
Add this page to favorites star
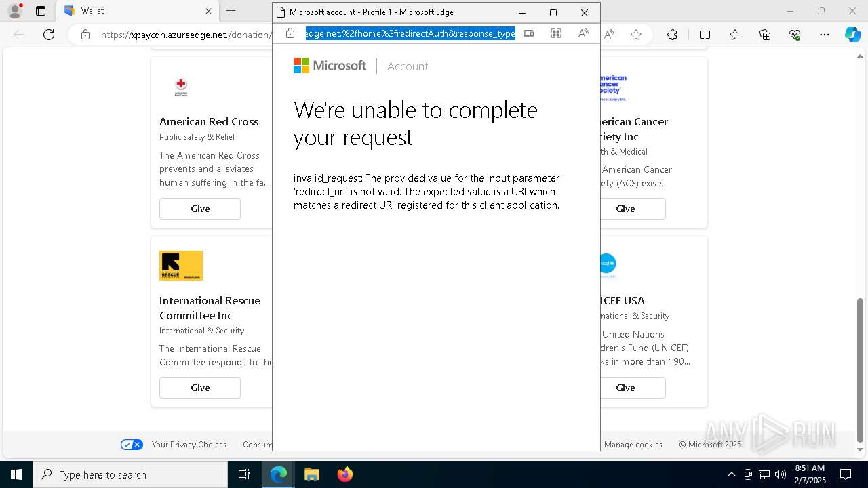636,35
